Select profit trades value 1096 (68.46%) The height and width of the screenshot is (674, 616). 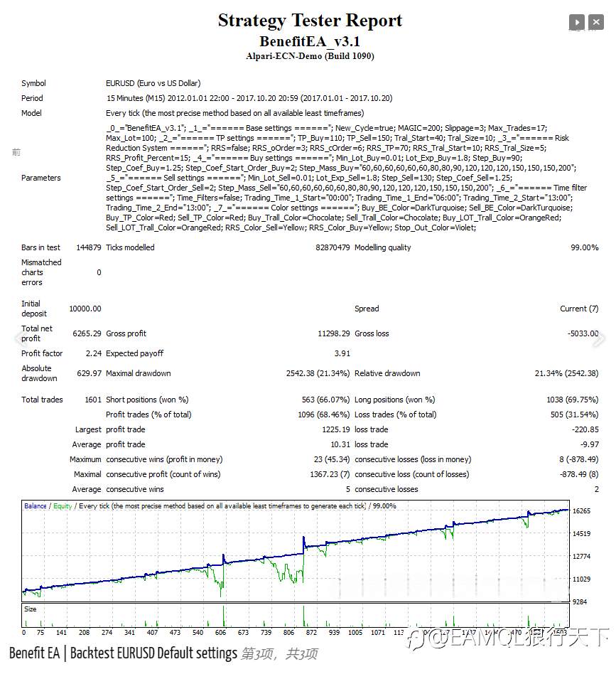point(324,414)
